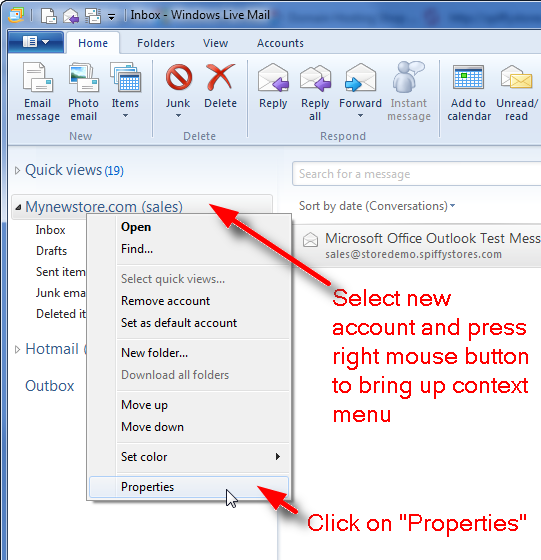Screen dimensions: 541x560
Task: Open the Deleted items folder
Action: [61, 314]
